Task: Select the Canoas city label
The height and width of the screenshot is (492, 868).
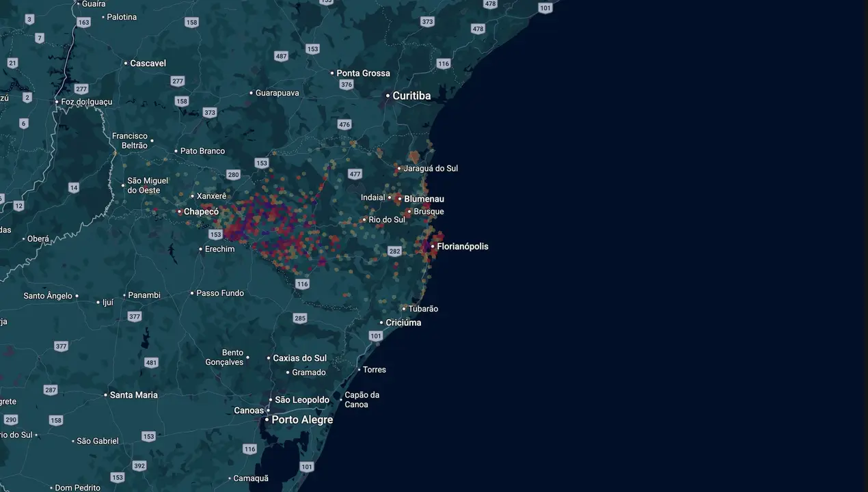Action: [x=249, y=411]
